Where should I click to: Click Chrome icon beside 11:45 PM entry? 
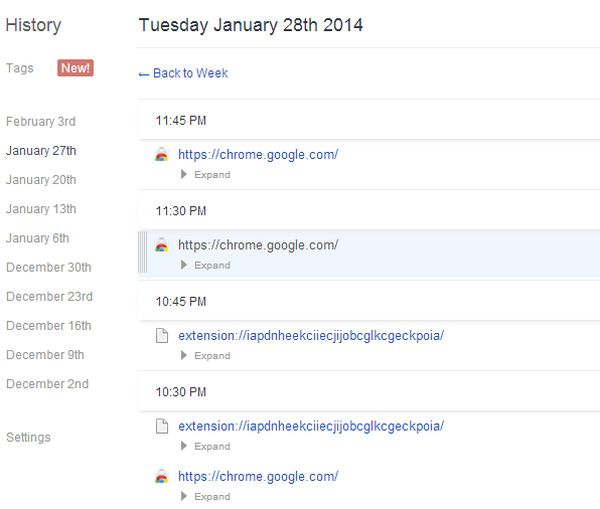click(162, 155)
